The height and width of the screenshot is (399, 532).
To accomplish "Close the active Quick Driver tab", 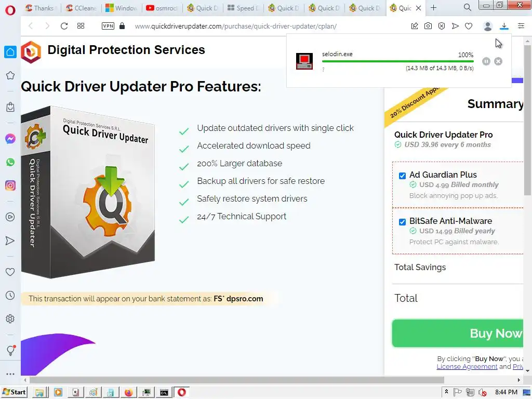I will [x=419, y=8].
